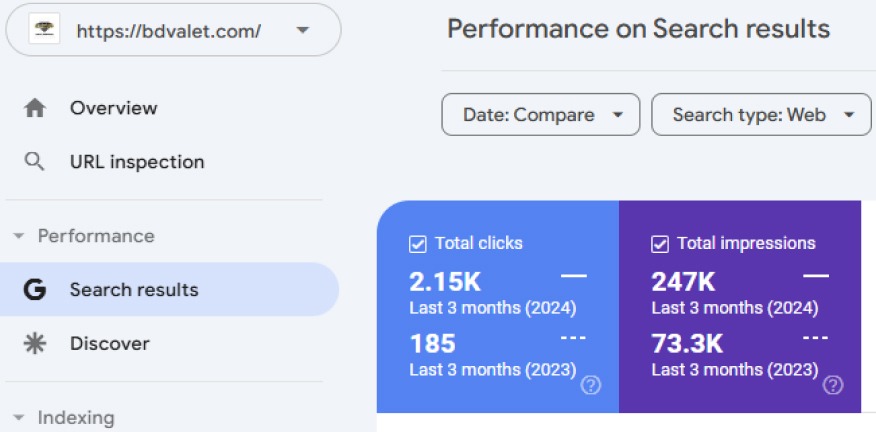Image resolution: width=876 pixels, height=432 pixels.
Task: Click the 247K total impressions value
Action: click(x=683, y=282)
